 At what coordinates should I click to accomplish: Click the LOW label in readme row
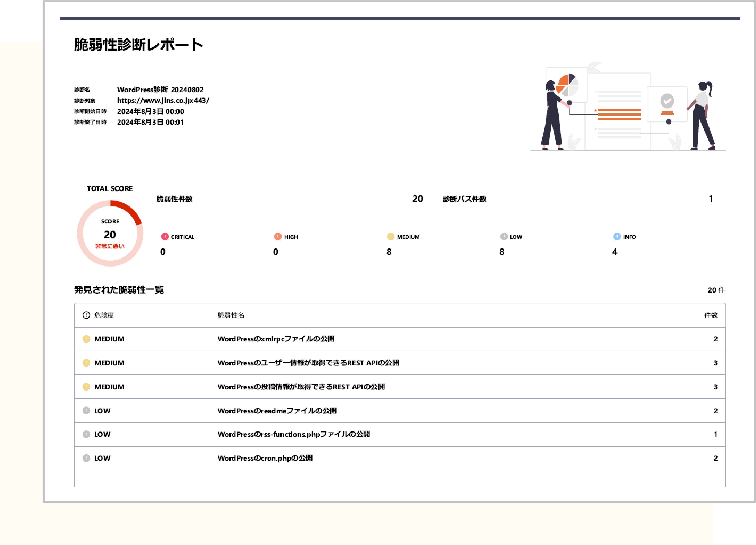pyautogui.click(x=102, y=411)
